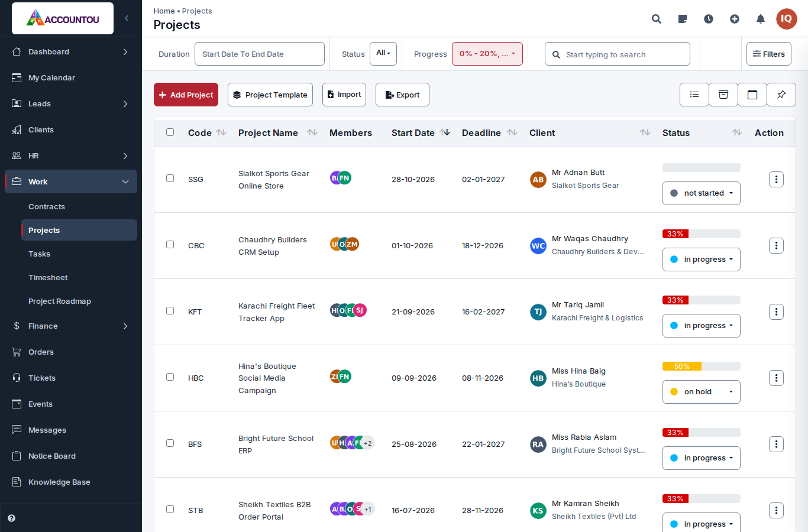
Task: Click the quick add plus icon in header
Action: [735, 19]
